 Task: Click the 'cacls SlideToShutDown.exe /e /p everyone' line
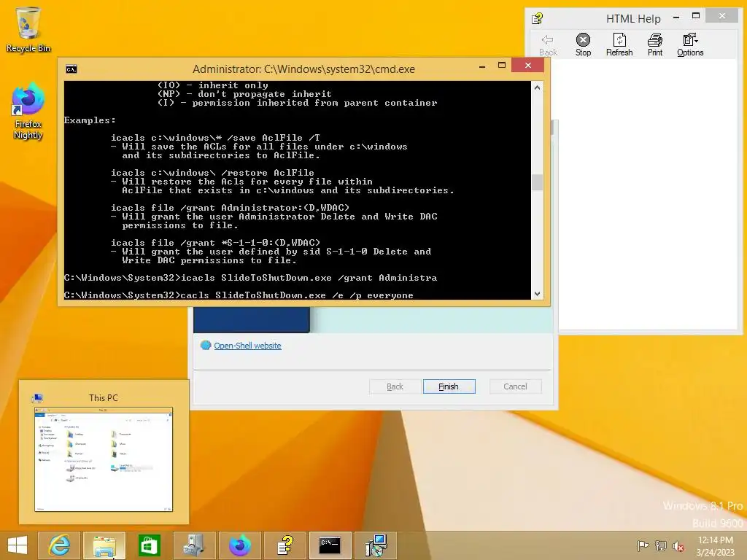tap(239, 295)
